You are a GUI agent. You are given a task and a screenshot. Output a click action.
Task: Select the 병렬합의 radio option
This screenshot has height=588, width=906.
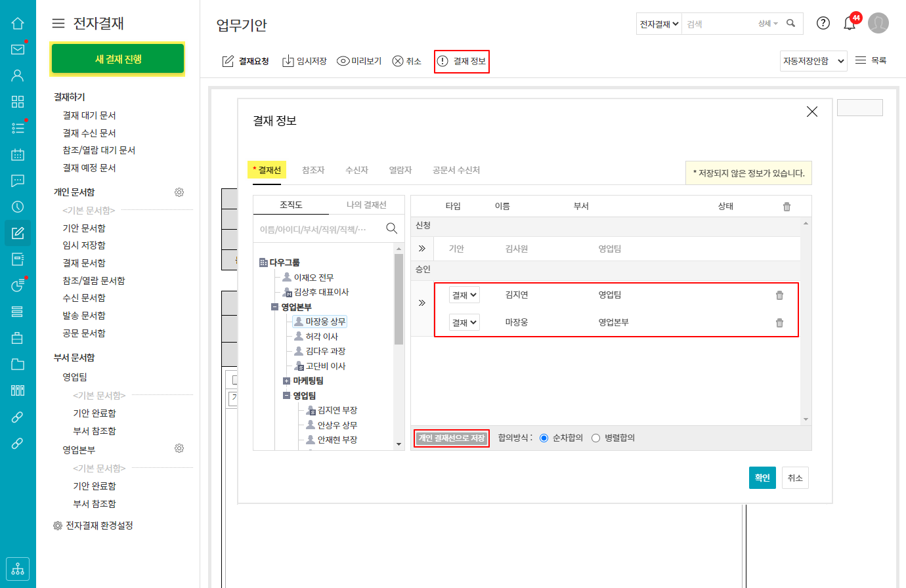tap(595, 438)
